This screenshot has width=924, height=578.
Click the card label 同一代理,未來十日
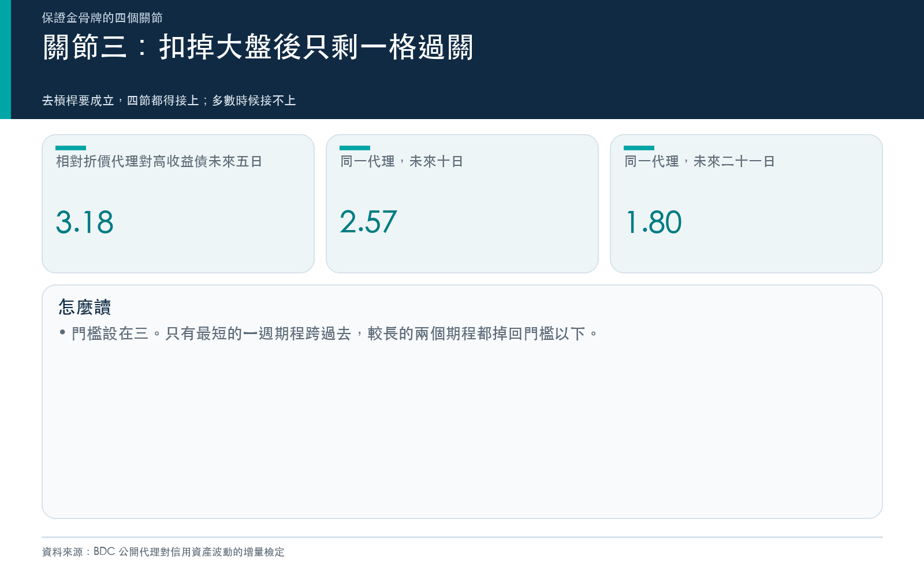pos(401,161)
